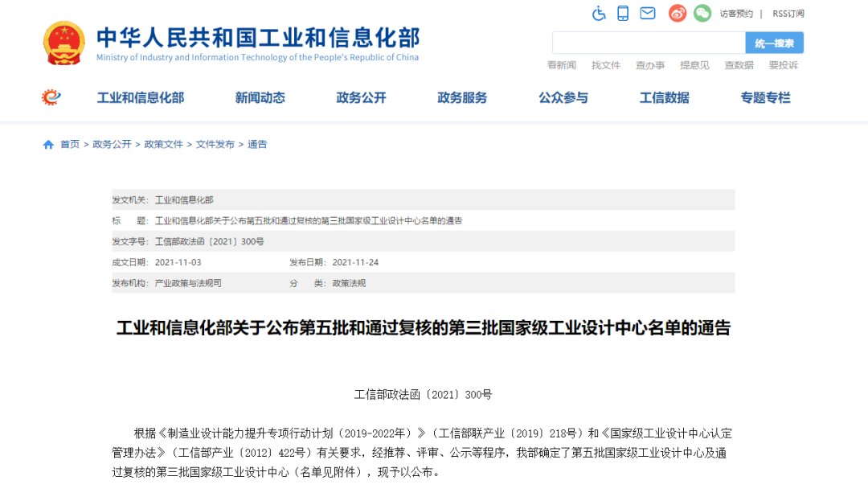
Task: Open 政务公开 navigation menu
Action: 361,98
